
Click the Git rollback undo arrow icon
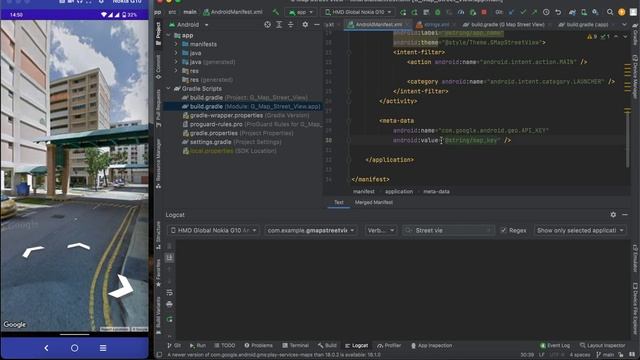[x=558, y=12]
